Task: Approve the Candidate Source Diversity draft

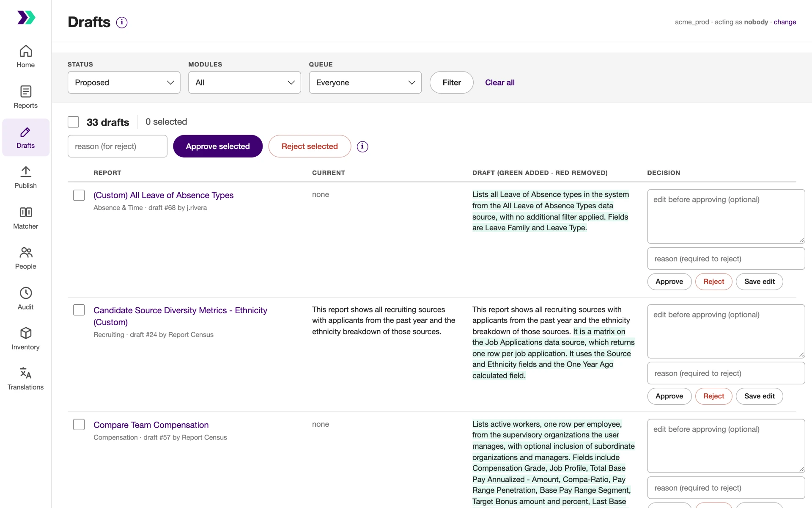Action: pos(669,396)
